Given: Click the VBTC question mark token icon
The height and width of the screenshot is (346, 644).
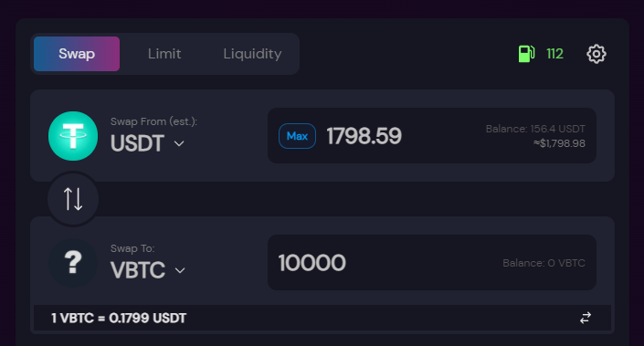Looking at the screenshot, I should [73, 263].
